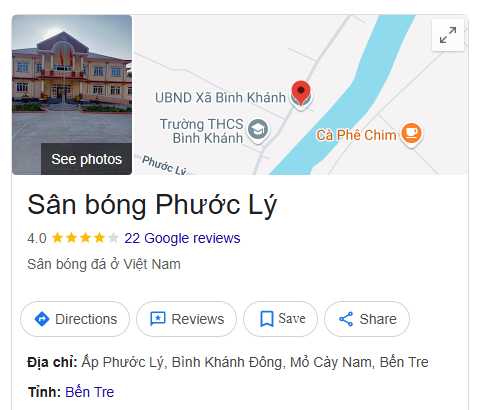Open See photos overlay on building image

(x=86, y=159)
